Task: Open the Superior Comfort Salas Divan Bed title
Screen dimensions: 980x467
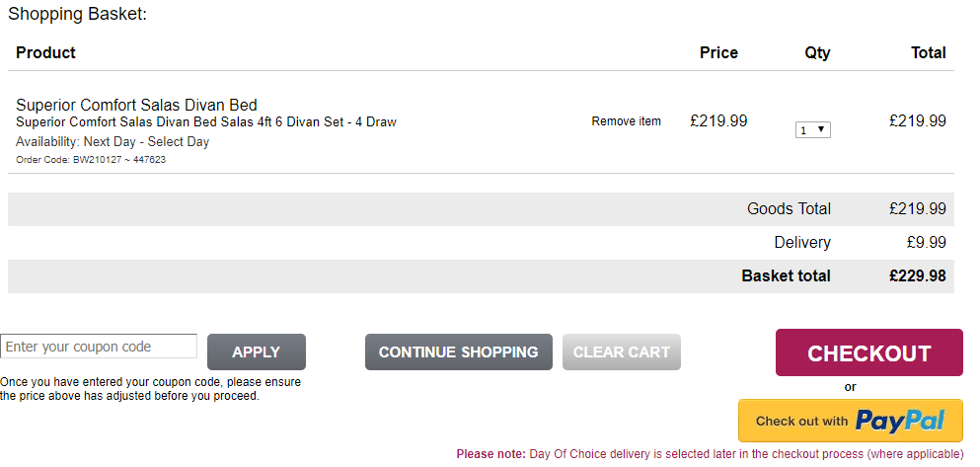Action: tap(136, 105)
